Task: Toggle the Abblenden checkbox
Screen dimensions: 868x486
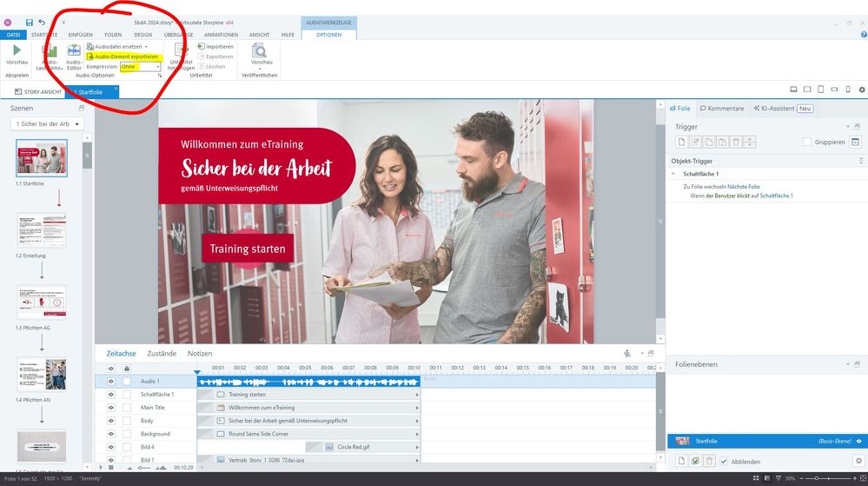Action: 724,462
